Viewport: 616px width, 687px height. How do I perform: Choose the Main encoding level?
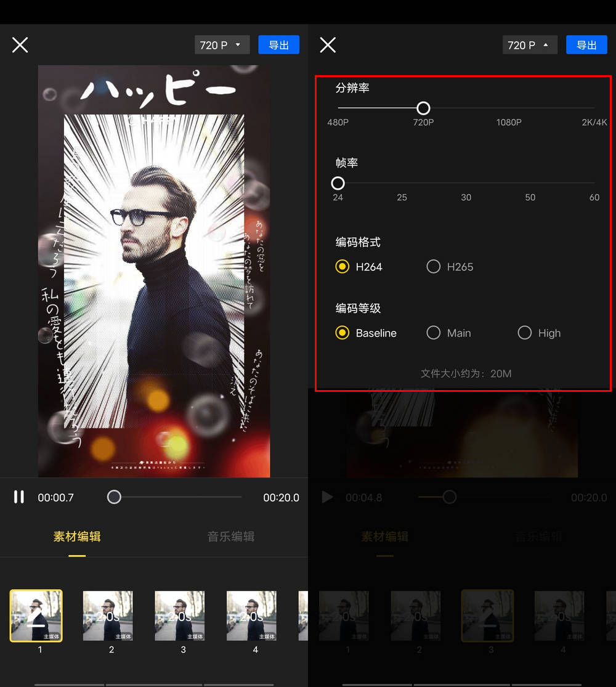(x=434, y=333)
